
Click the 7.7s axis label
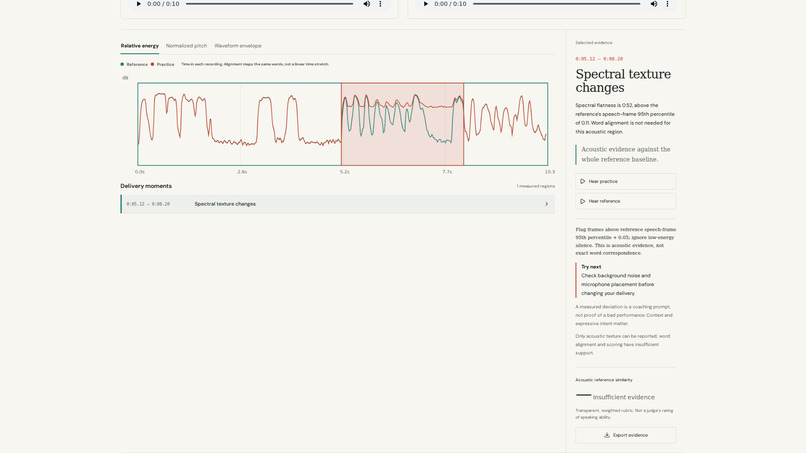pyautogui.click(x=447, y=172)
